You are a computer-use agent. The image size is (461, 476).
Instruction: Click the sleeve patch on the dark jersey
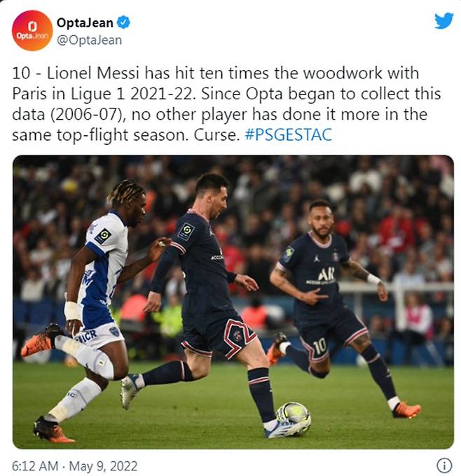(x=186, y=232)
